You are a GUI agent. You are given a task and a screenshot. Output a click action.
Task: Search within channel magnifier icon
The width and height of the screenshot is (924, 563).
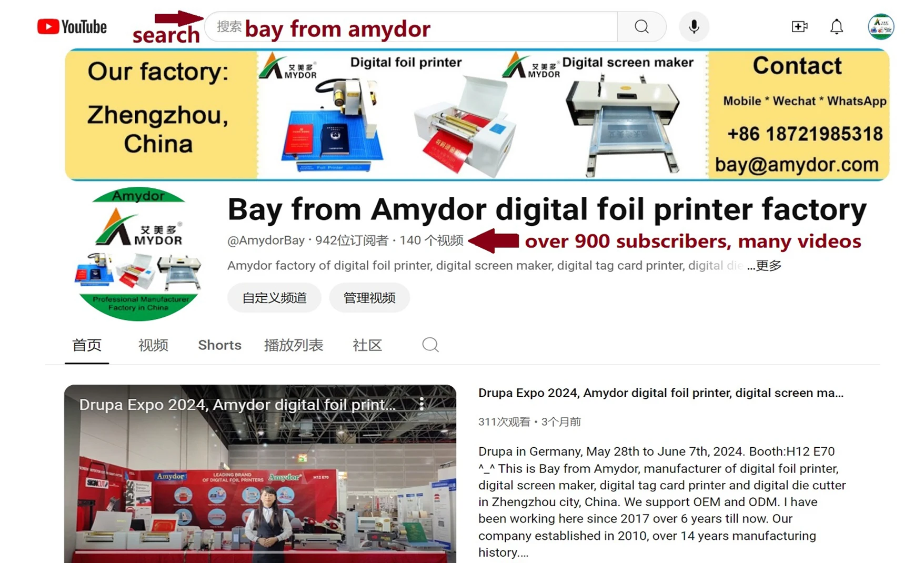coord(430,345)
